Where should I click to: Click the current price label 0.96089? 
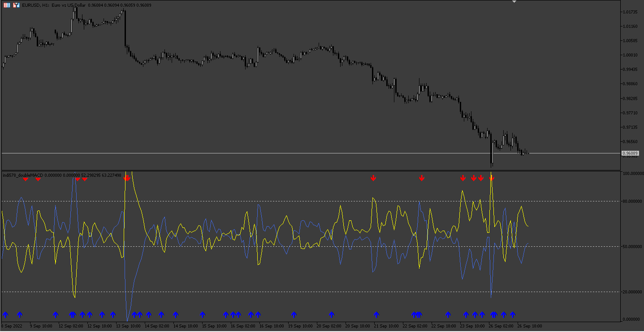click(x=631, y=153)
